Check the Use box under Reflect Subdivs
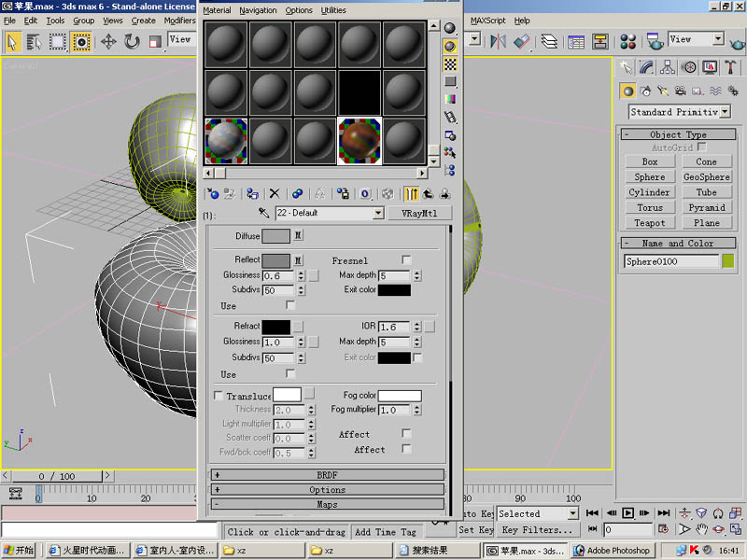The width and height of the screenshot is (747, 560). point(290,305)
